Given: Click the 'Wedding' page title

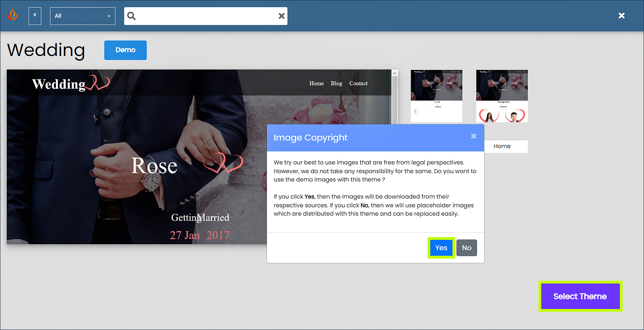Looking at the screenshot, I should pyautogui.click(x=46, y=50).
